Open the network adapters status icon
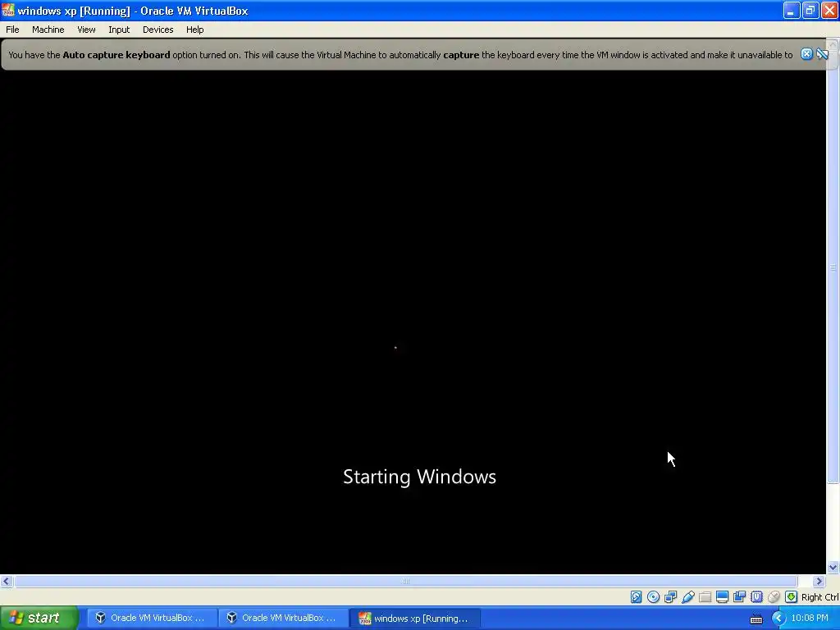The width and height of the screenshot is (840, 630). (x=670, y=597)
